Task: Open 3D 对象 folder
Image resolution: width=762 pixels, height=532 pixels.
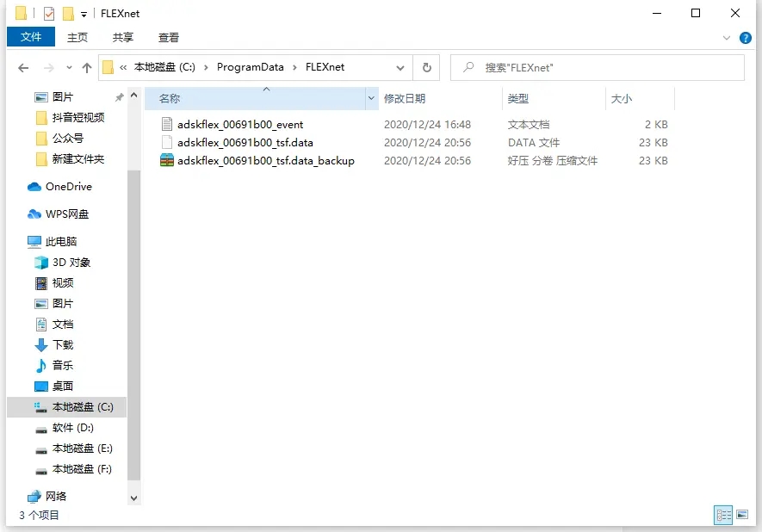Action: pyautogui.click(x=71, y=263)
